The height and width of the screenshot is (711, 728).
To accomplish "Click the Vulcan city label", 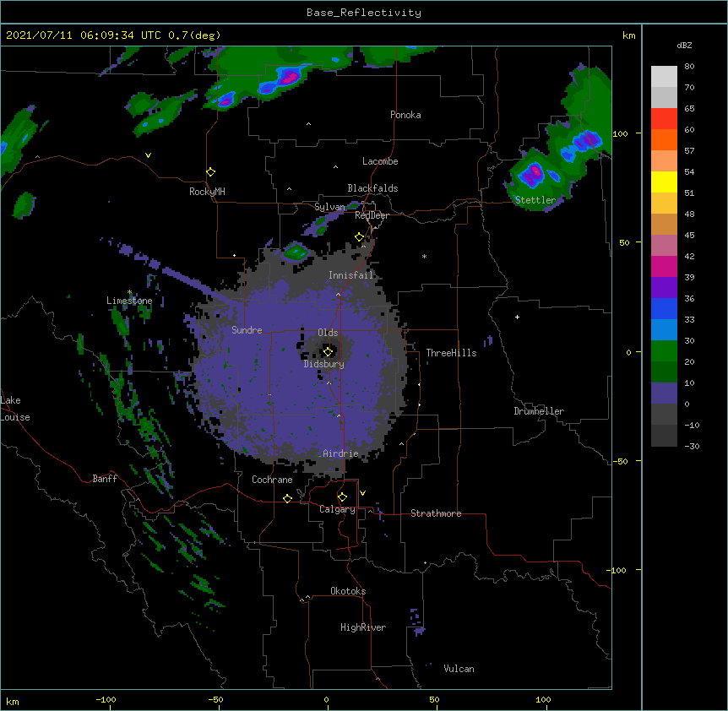I will pos(459,669).
